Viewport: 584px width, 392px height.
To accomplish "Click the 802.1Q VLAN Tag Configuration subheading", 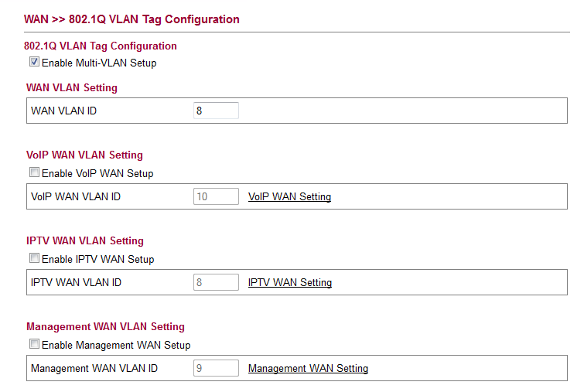I will (x=101, y=46).
